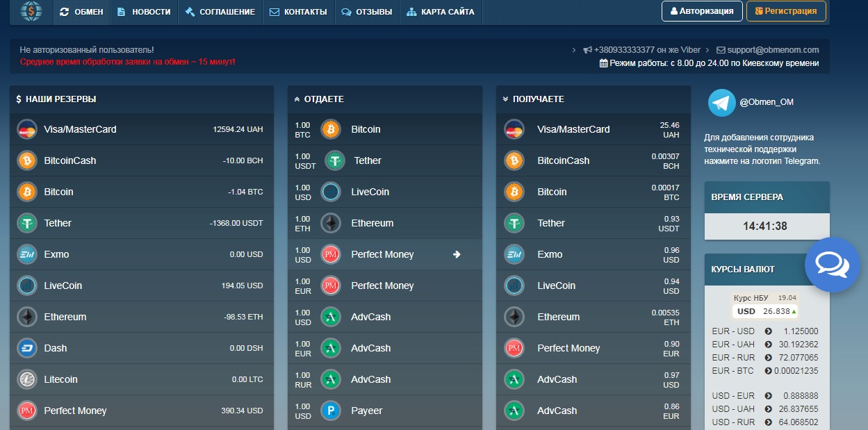Click Exmo icon in Получаете list
This screenshot has width=868, height=430.
click(x=514, y=254)
